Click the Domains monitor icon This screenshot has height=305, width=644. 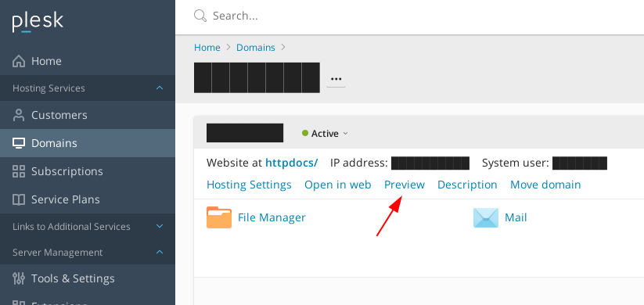[x=19, y=143]
